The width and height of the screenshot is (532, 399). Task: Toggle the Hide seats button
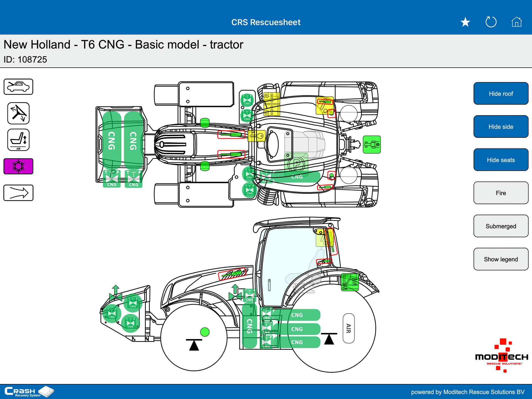(501, 160)
